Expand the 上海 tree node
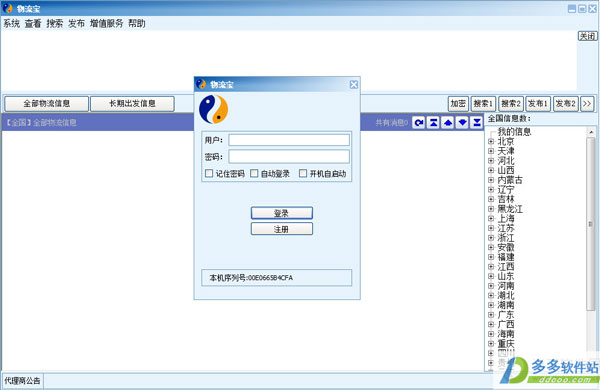The image size is (600, 390). 491,219
